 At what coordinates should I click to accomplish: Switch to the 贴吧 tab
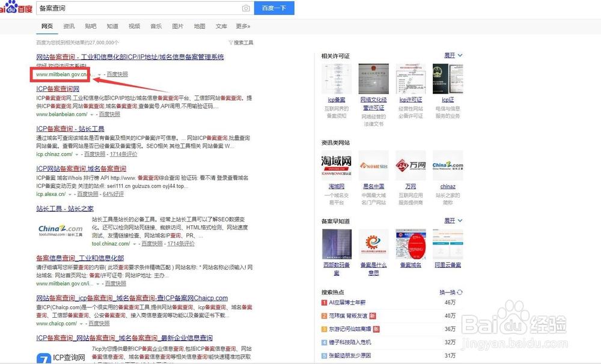coord(91,26)
